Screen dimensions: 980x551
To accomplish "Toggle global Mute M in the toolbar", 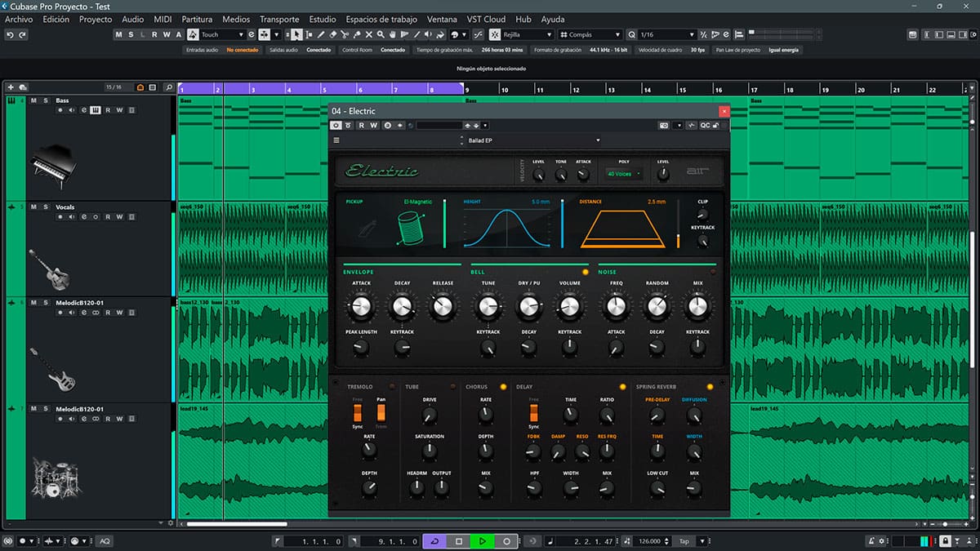I will pos(118,35).
